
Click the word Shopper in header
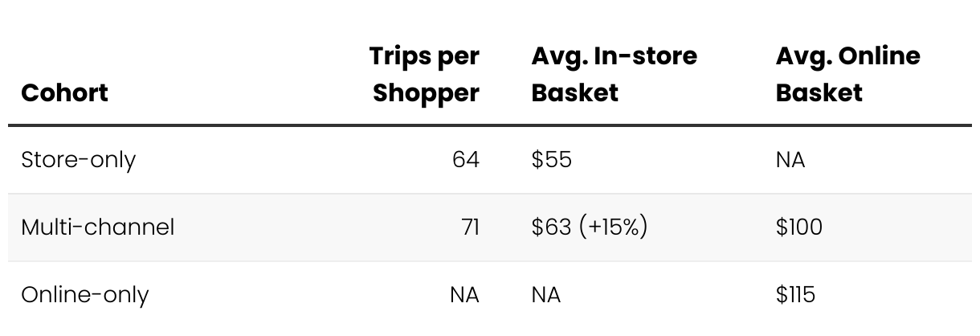pos(427,92)
